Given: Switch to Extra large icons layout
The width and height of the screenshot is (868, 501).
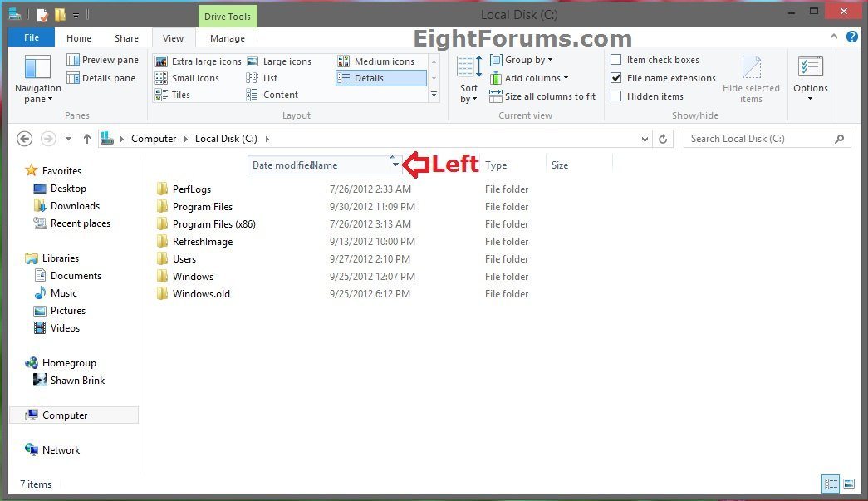Looking at the screenshot, I should 199,61.
